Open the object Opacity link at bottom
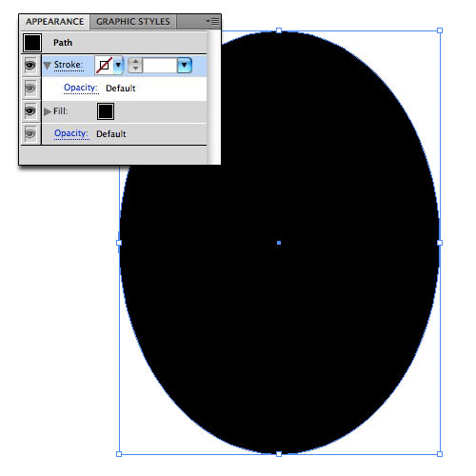The width and height of the screenshot is (476, 476). [x=71, y=133]
